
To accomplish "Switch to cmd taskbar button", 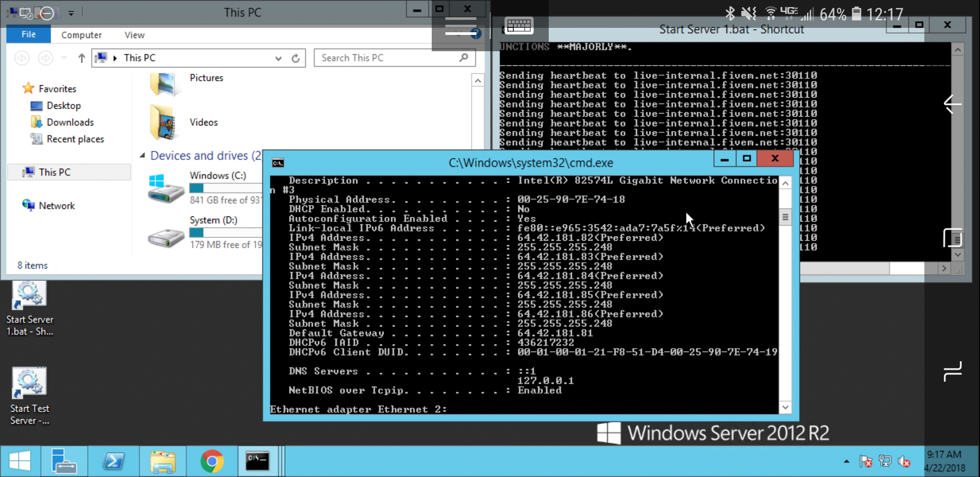I will 258,461.
